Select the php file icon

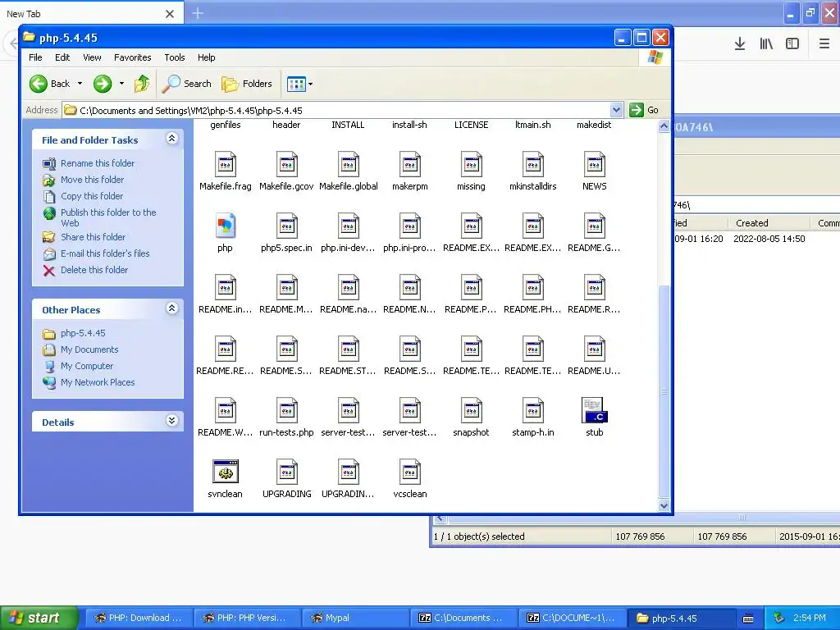click(x=225, y=226)
